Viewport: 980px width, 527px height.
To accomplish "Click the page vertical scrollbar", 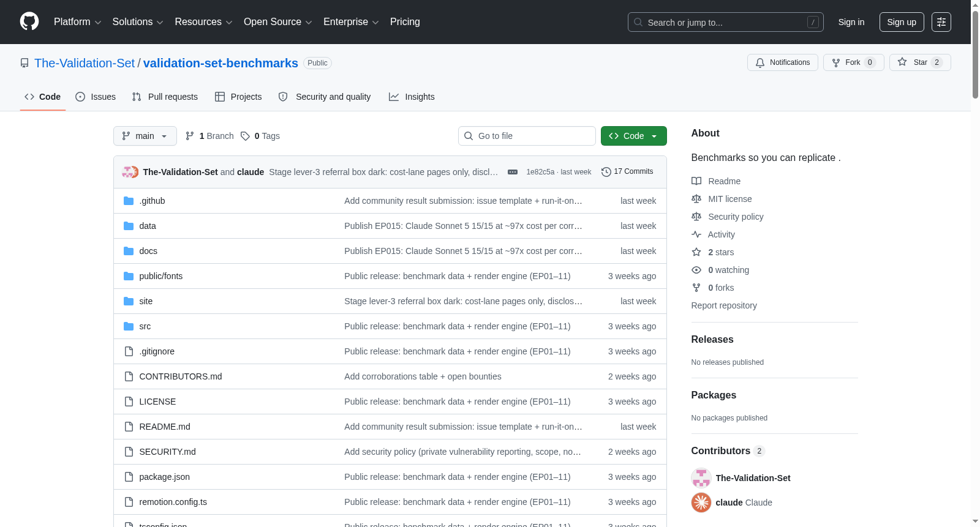I will click(975, 54).
